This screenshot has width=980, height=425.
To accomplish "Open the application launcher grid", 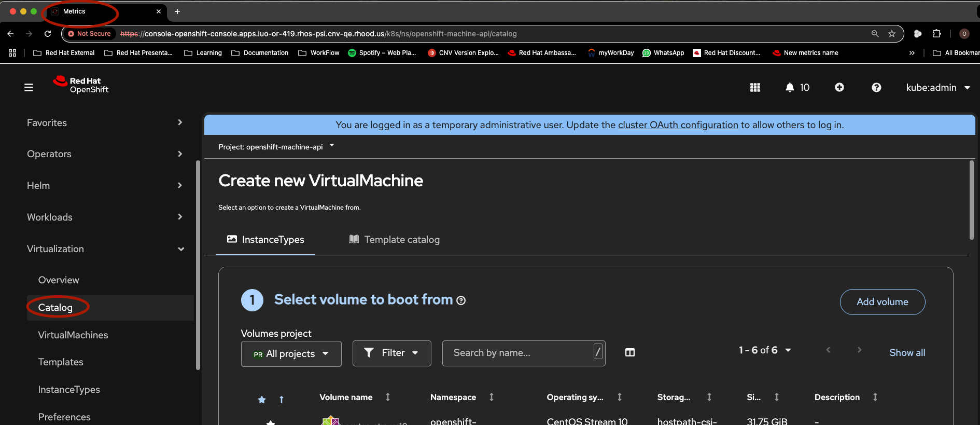I will click(x=755, y=88).
